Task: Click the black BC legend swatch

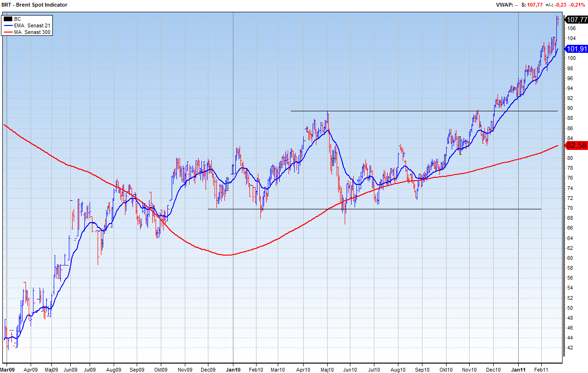Action: pos(8,19)
